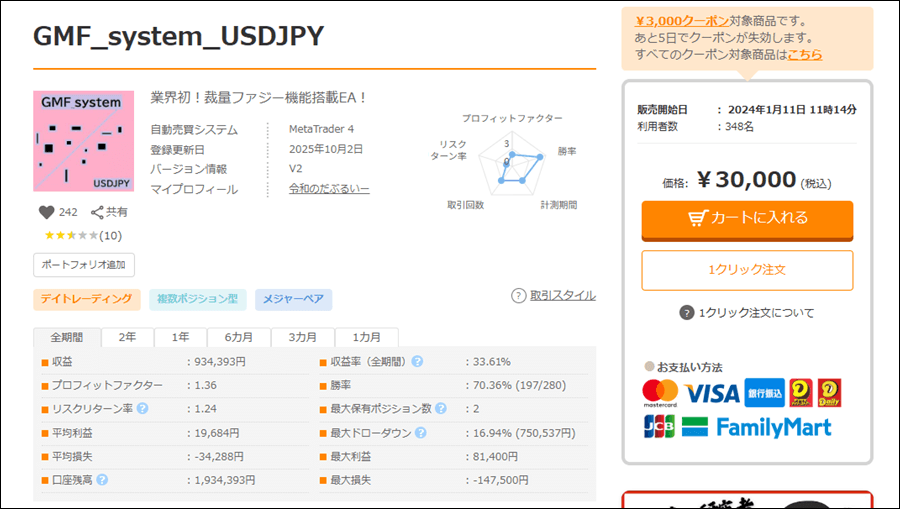This screenshot has height=509, width=900.
Task: Click the メジャーペア tag
Action: point(293,300)
